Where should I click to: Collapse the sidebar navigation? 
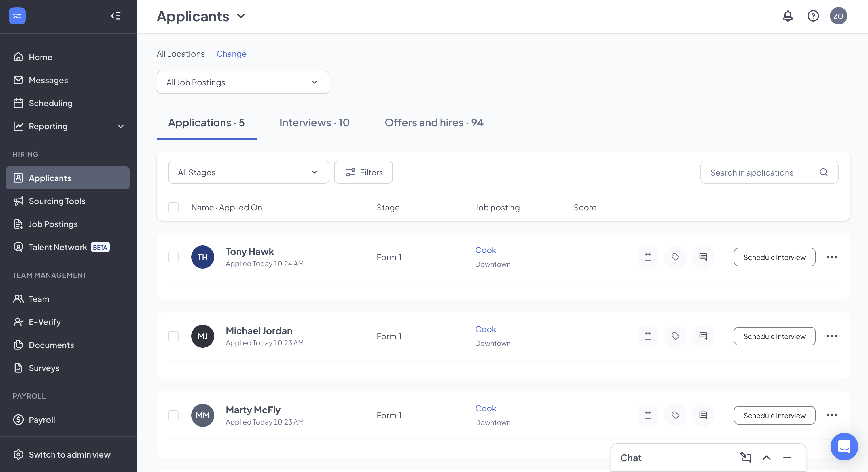coord(115,16)
